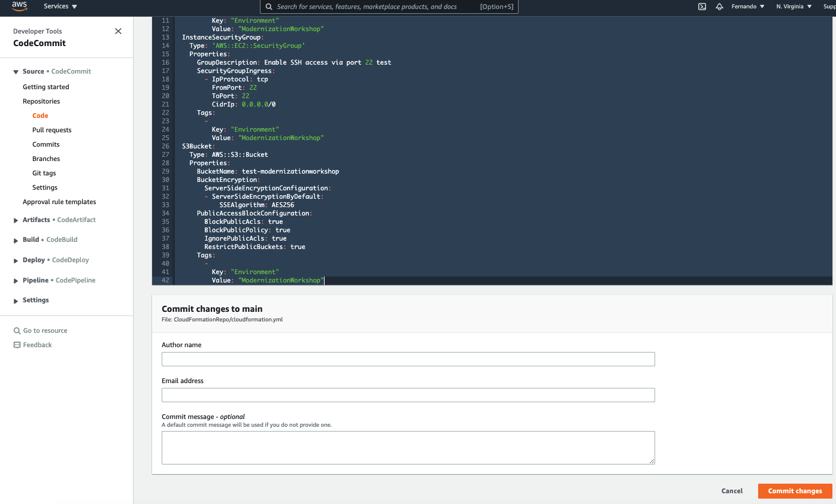The image size is (836, 504).
Task: Expand the Build CodeBuild section
Action: pyautogui.click(x=16, y=240)
